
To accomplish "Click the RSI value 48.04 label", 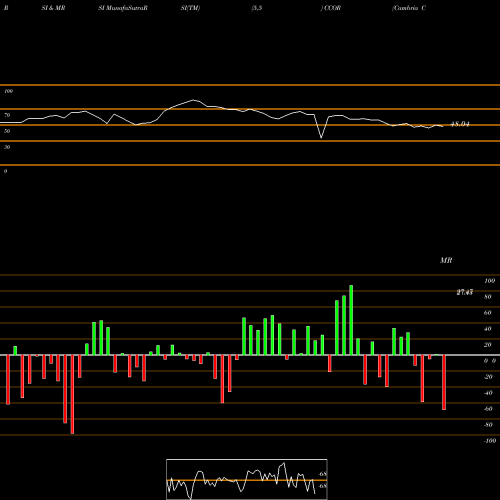I will [x=460, y=124].
